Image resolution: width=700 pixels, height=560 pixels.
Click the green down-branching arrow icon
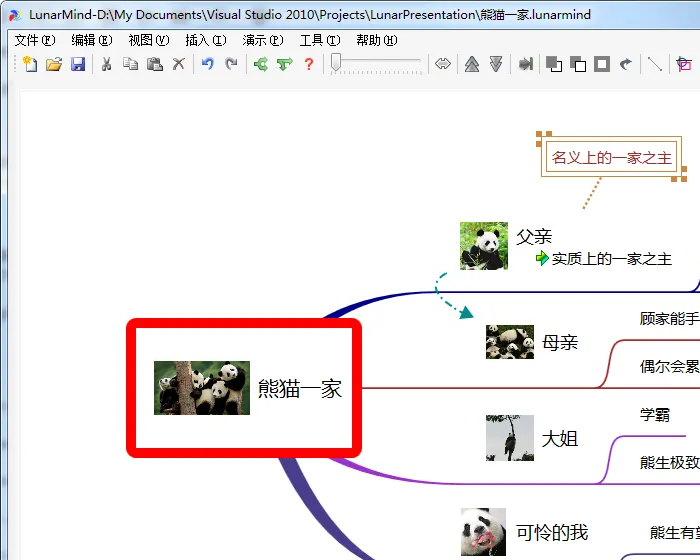coord(284,64)
